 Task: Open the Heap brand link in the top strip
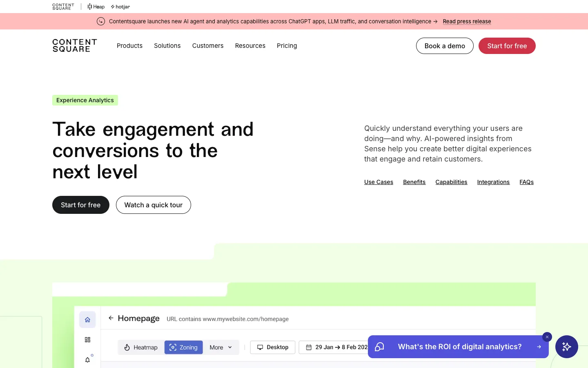pos(96,7)
